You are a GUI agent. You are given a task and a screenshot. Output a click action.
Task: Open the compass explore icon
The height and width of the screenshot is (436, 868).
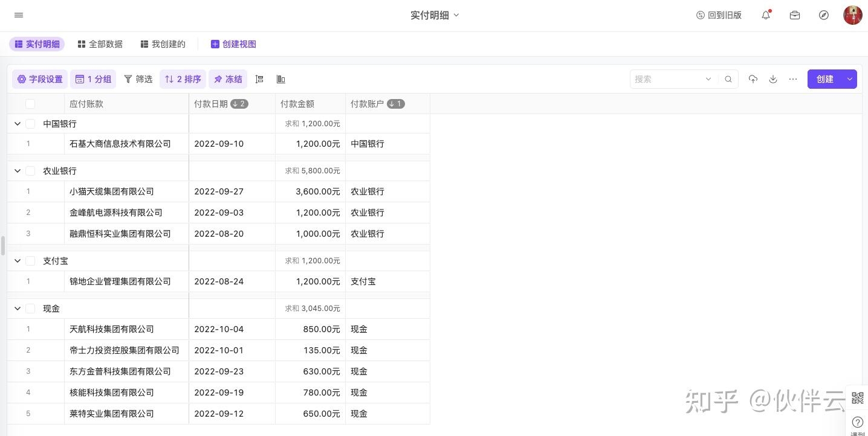click(x=824, y=15)
